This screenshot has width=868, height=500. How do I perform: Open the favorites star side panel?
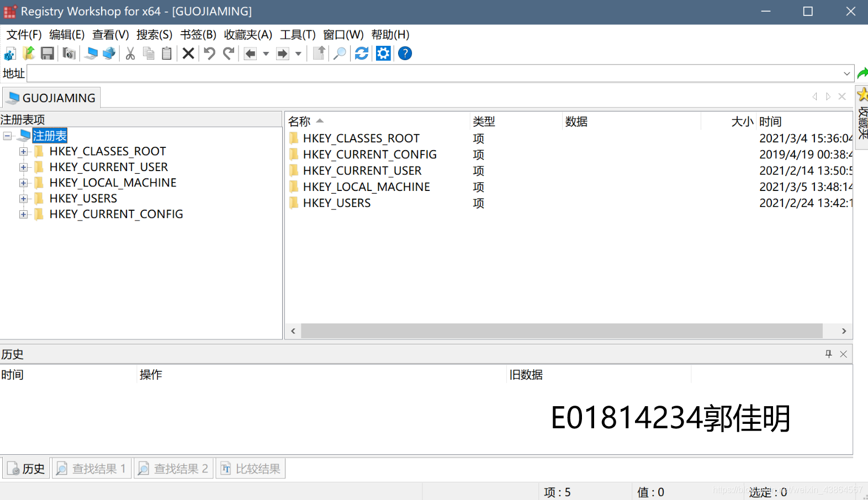(x=862, y=117)
